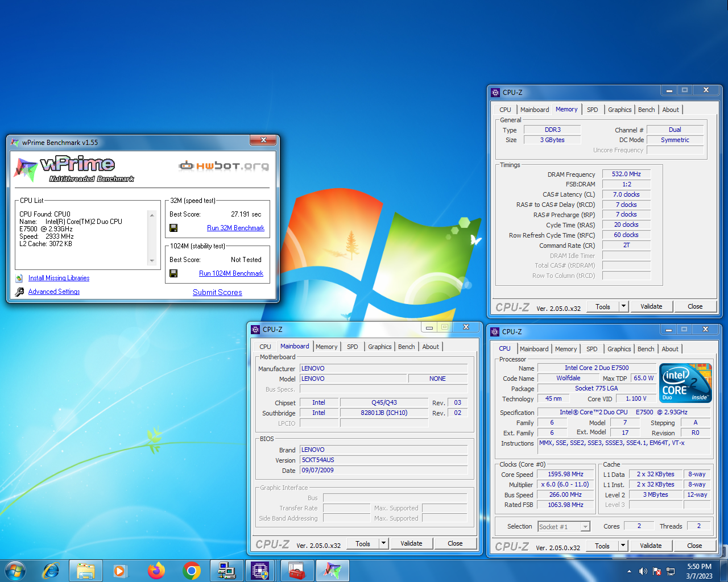Open the Graphics tab in the Memory window
This screenshot has width=728, height=582.
point(619,110)
